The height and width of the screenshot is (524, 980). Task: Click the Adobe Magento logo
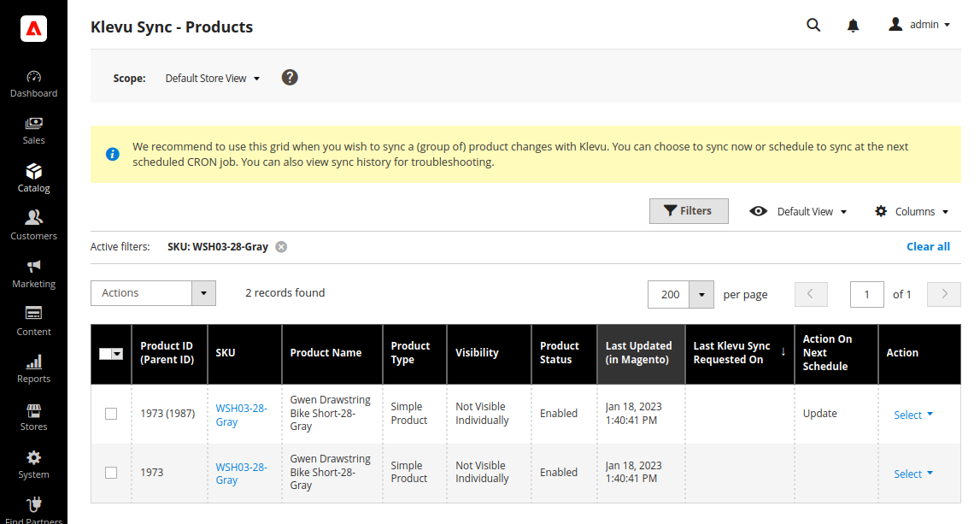(x=34, y=29)
